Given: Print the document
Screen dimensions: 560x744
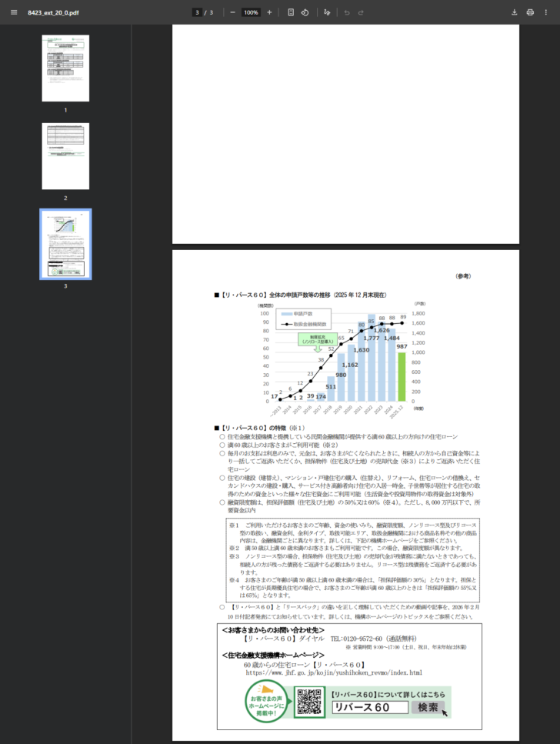Looking at the screenshot, I should point(530,12).
